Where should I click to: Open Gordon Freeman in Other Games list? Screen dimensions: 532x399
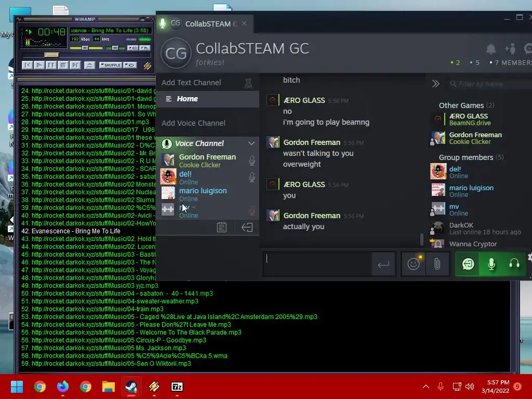coord(481,138)
